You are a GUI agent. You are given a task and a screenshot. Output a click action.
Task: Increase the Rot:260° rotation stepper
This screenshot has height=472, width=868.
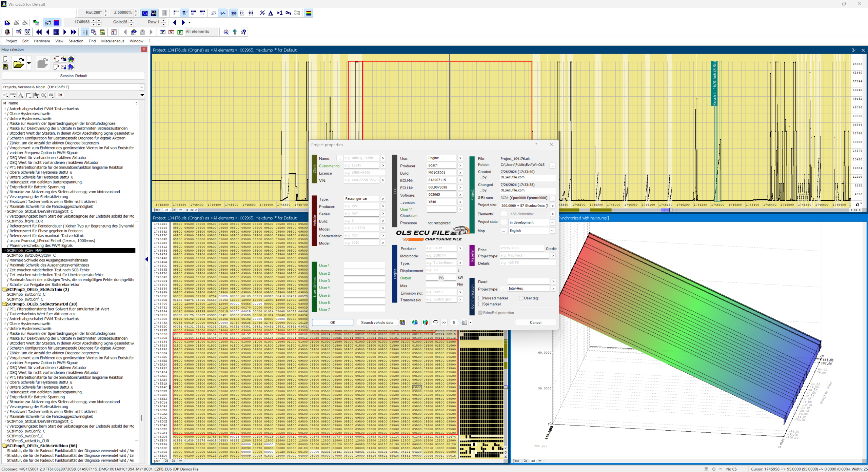tap(106, 11)
